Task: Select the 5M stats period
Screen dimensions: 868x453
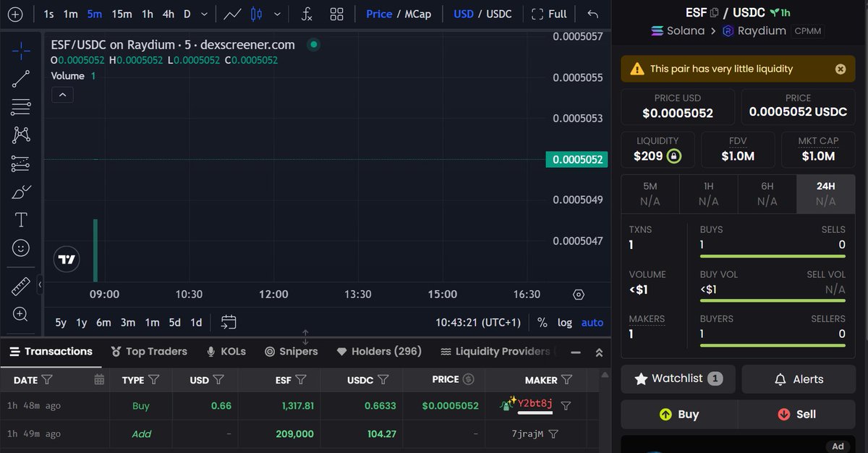Action: pos(650,194)
